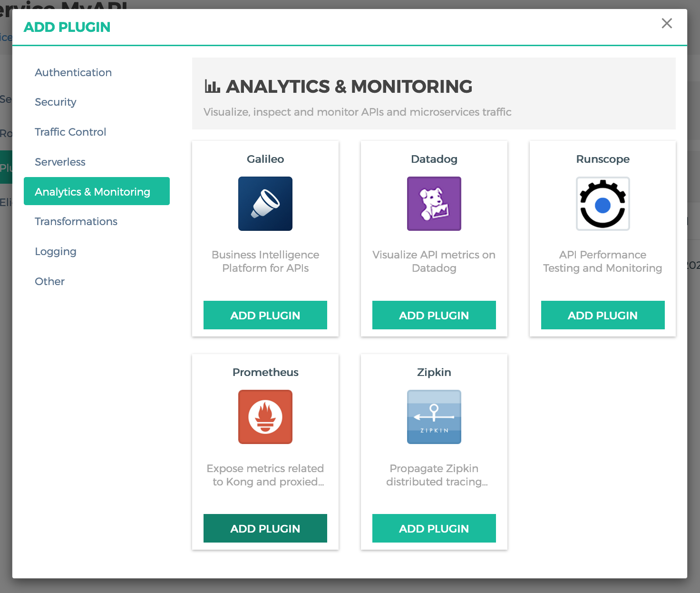Click the 'Visualize, inspect and monitor APIs' subtitle
The width and height of the screenshot is (700, 593).
[358, 112]
